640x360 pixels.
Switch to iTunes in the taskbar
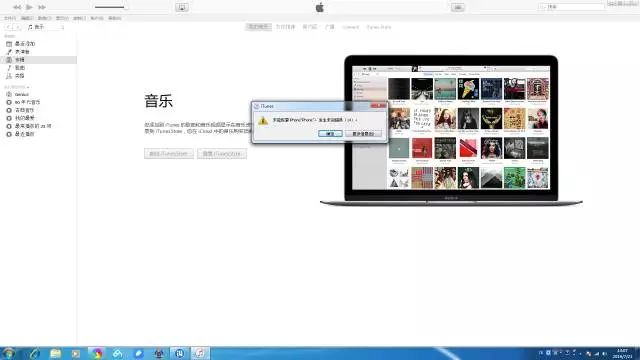pos(200,353)
